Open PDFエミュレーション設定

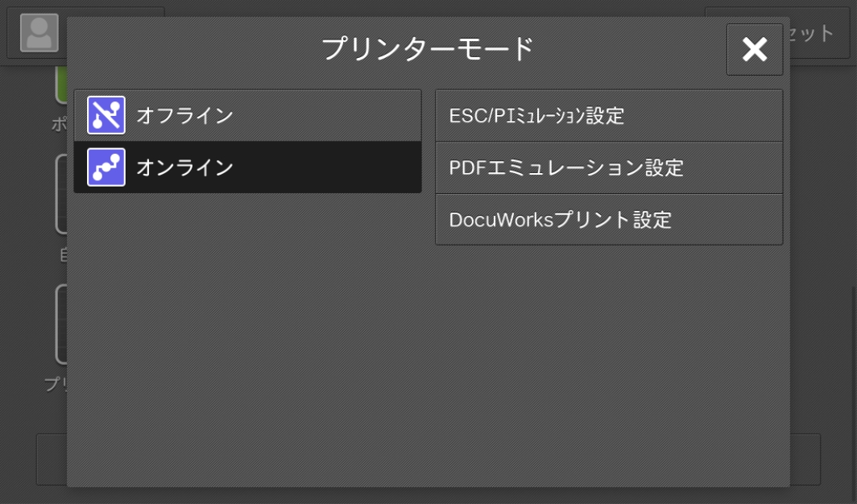tap(608, 168)
